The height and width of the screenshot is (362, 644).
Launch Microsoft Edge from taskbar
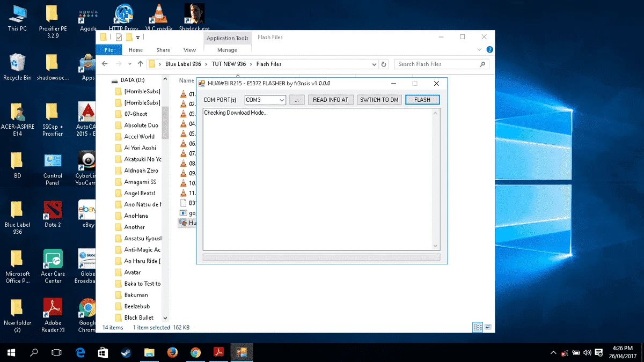80,352
